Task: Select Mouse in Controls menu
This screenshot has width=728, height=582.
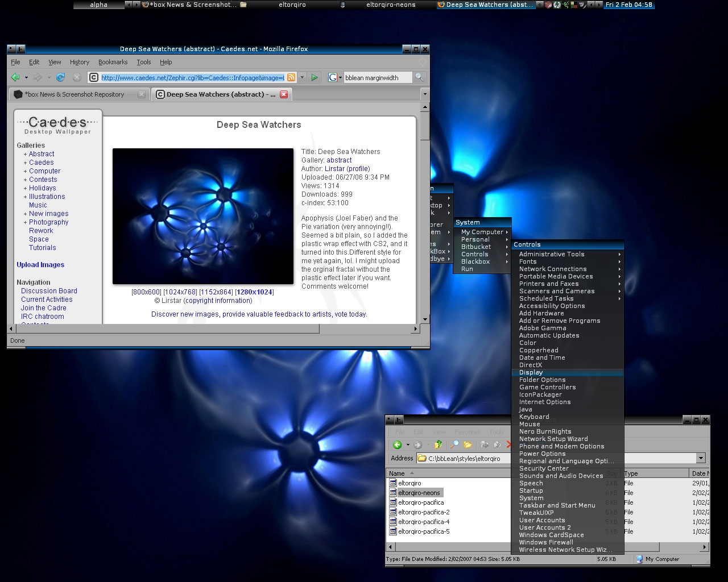Action: tap(567, 424)
